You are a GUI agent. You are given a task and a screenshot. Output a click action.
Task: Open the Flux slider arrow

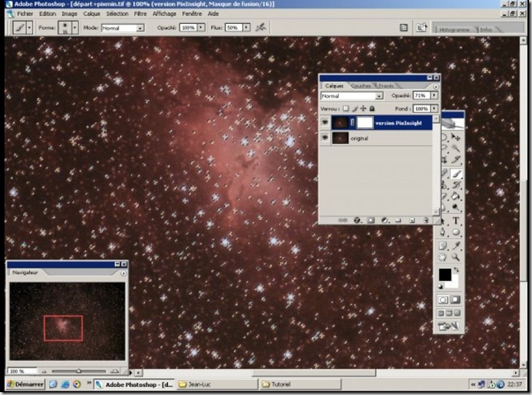click(x=246, y=28)
